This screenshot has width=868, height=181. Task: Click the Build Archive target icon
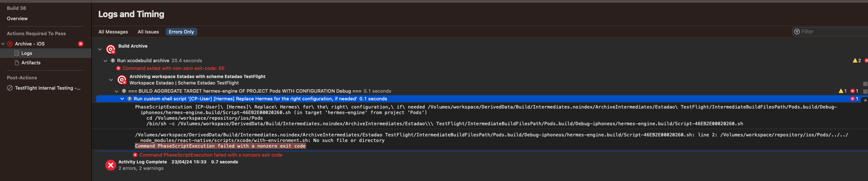click(111, 49)
